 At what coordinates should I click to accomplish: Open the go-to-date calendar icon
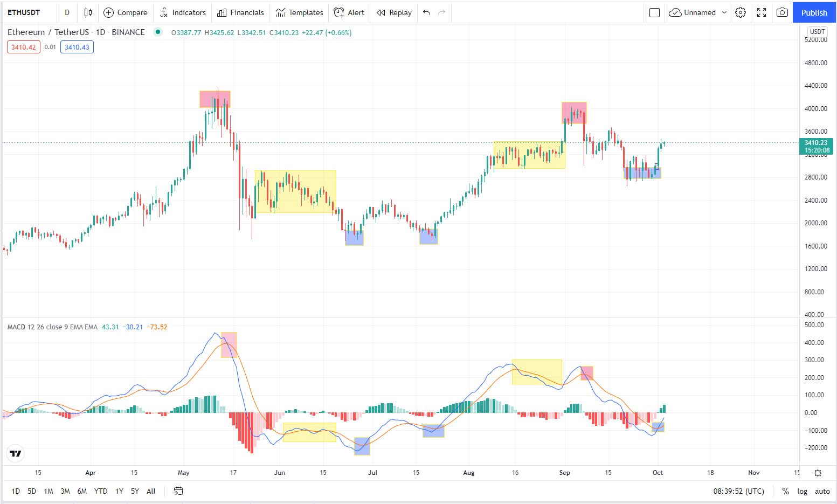pyautogui.click(x=178, y=491)
